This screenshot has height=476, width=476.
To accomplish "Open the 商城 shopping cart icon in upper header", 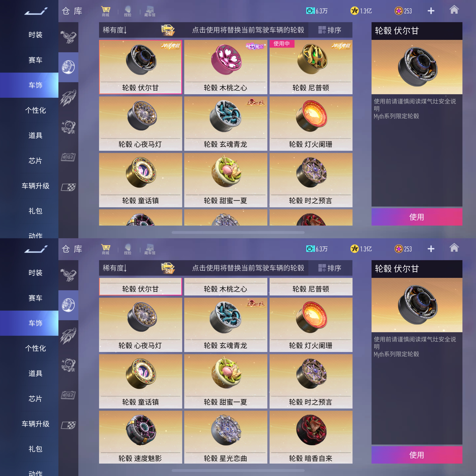I will pos(105,11).
